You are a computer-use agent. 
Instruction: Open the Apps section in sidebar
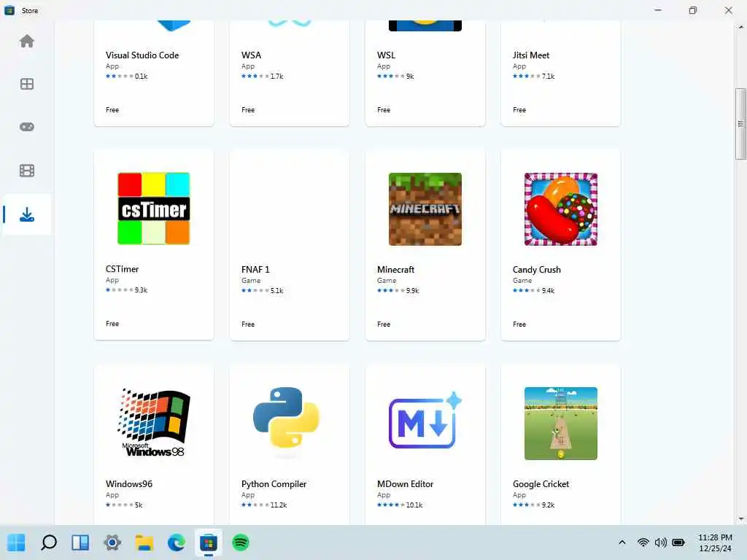coord(27,84)
